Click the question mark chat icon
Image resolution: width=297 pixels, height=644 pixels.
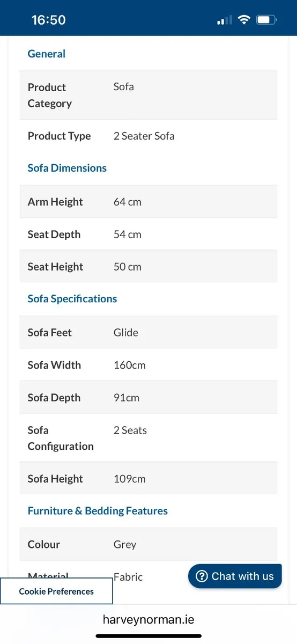coord(202,576)
